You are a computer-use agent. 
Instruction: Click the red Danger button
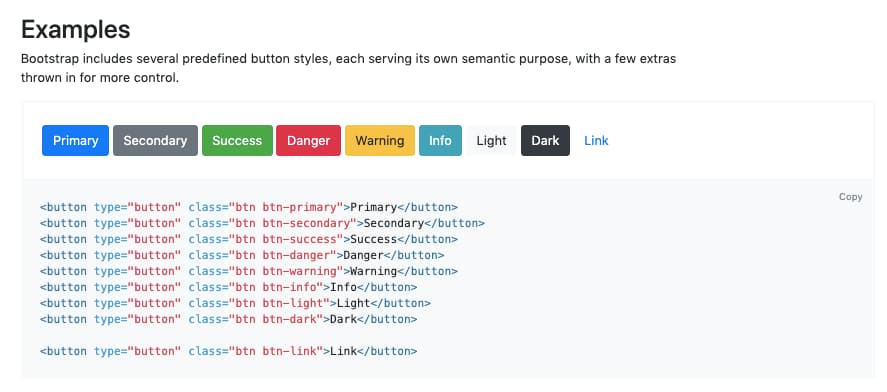coord(308,140)
